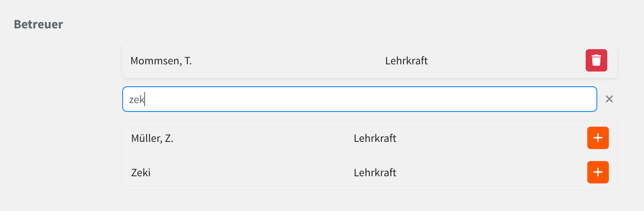
Task: Click the Lehrkraft role beside Mommsen, T.
Action: pos(406,61)
